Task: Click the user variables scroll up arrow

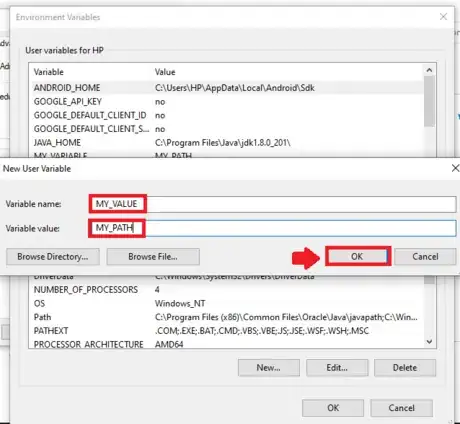Action: tap(429, 70)
